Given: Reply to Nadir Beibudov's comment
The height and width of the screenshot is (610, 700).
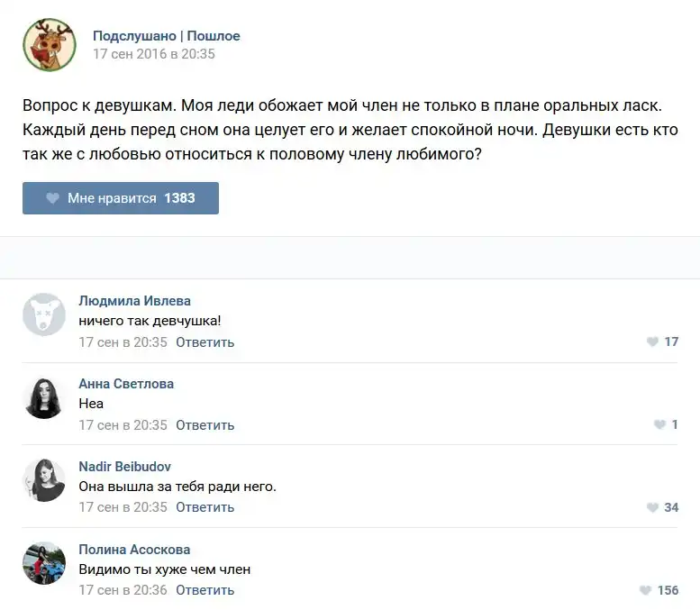Looking at the screenshot, I should 205,507.
